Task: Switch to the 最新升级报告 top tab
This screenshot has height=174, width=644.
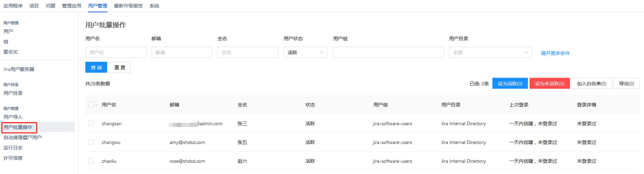Action: click(x=128, y=6)
